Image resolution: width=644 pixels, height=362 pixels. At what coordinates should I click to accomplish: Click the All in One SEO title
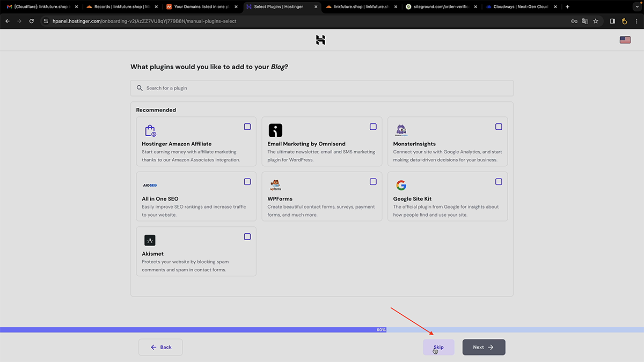point(160,198)
